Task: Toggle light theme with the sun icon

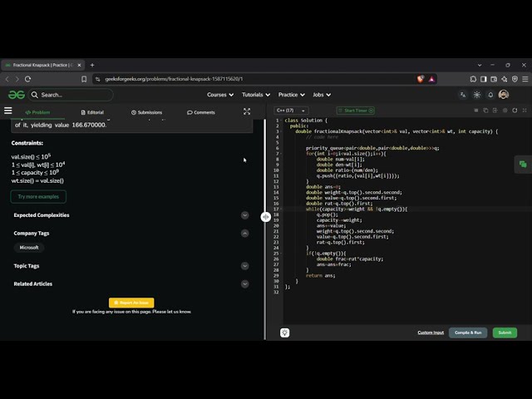Action: [x=476, y=95]
